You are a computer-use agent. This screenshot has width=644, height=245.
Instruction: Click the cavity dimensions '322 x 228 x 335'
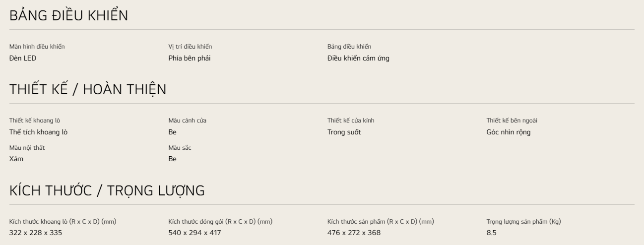(x=36, y=233)
